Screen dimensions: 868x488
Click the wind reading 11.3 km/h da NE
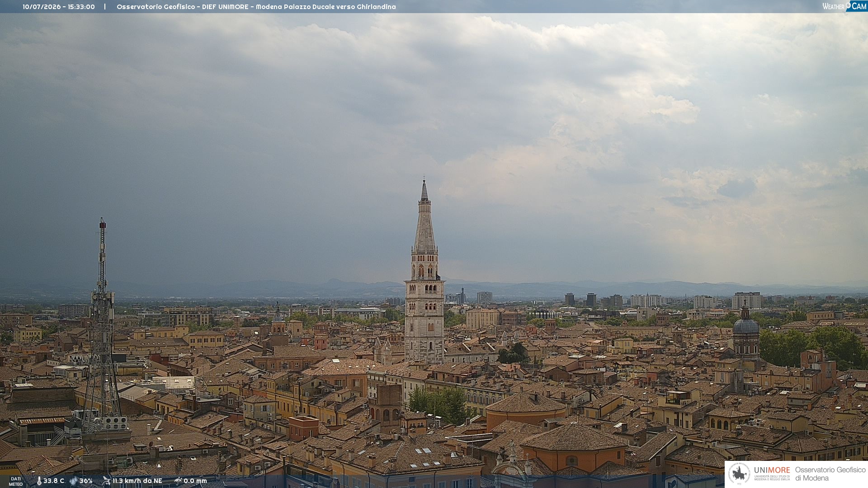(137, 481)
